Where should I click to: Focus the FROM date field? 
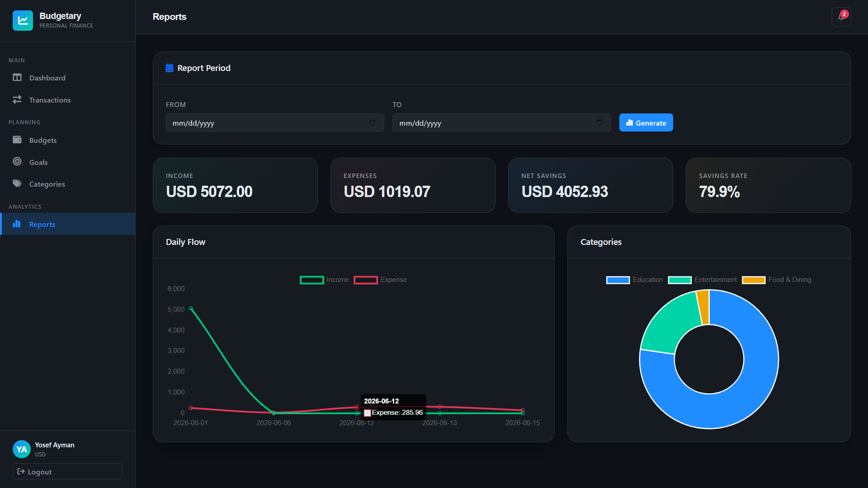tap(275, 122)
